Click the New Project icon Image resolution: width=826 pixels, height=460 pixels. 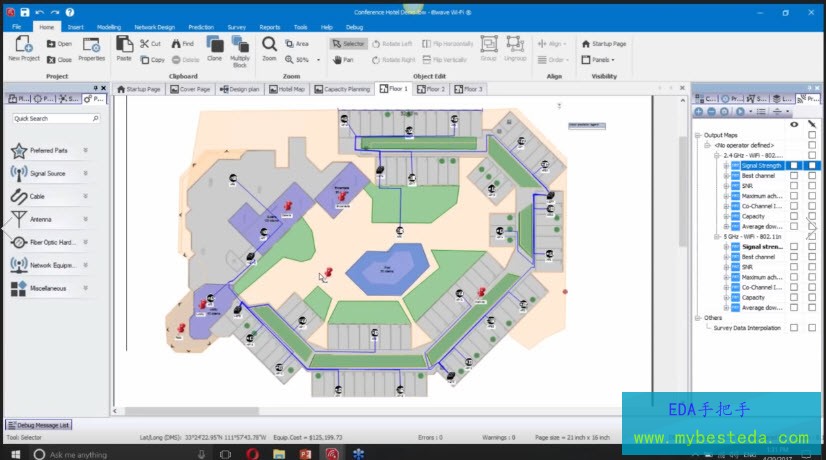22,46
